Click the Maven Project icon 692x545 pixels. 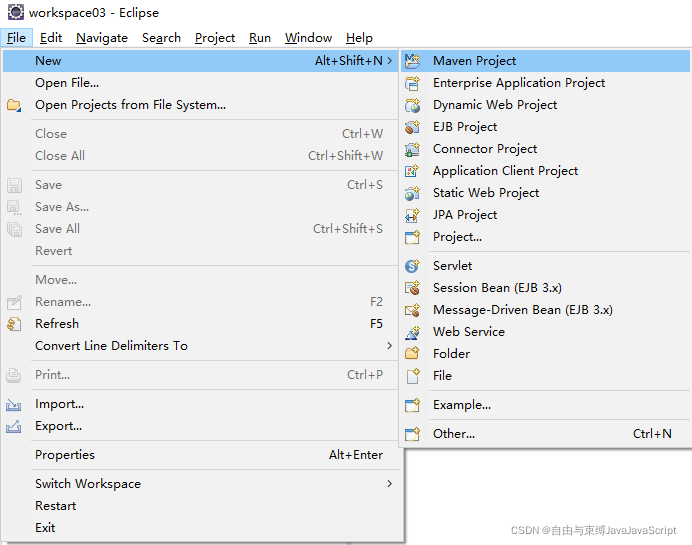[x=412, y=61]
